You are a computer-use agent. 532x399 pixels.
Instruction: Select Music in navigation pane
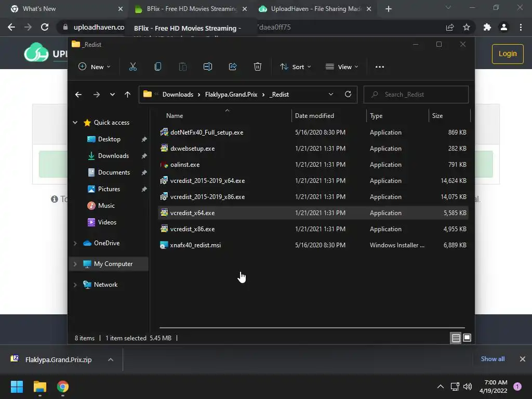tap(106, 206)
